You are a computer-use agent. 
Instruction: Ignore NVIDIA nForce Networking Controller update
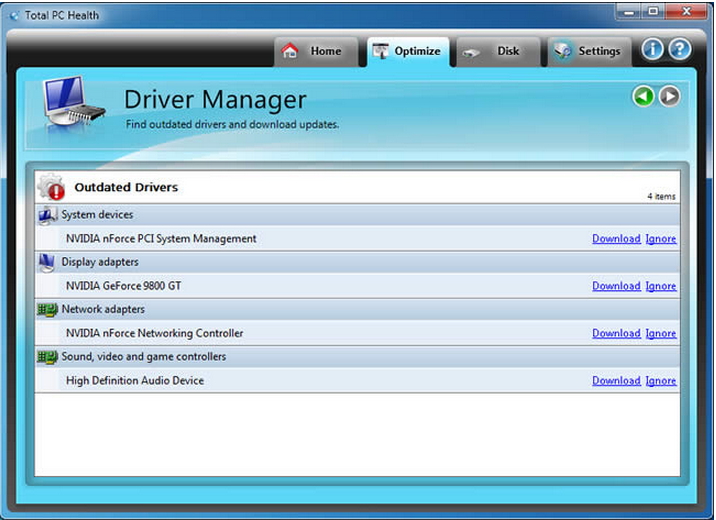coord(661,333)
